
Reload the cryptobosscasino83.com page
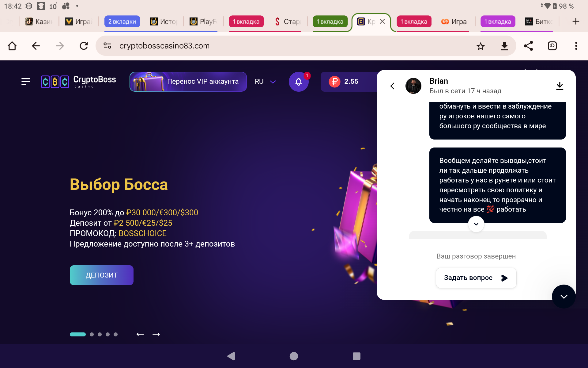click(x=84, y=46)
